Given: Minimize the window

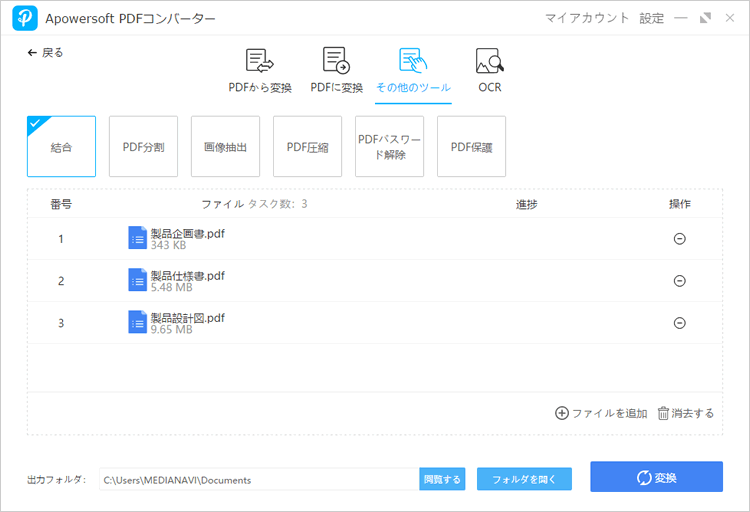Looking at the screenshot, I should 681,18.
